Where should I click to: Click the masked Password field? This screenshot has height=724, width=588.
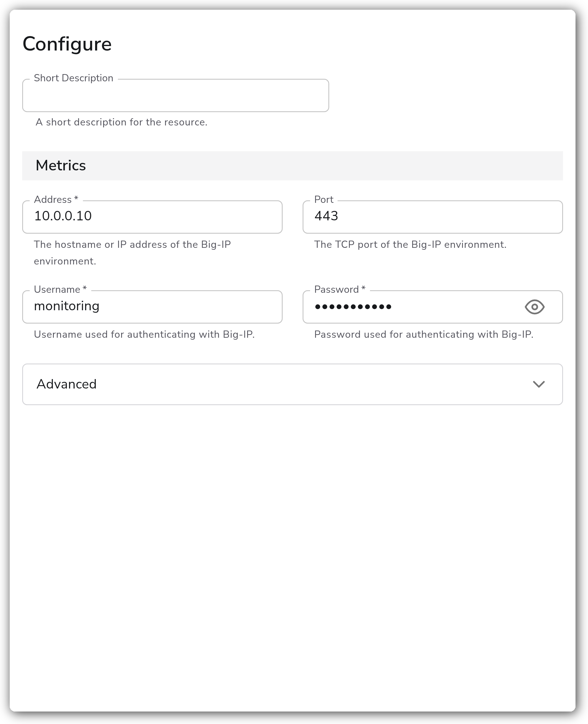pos(432,307)
